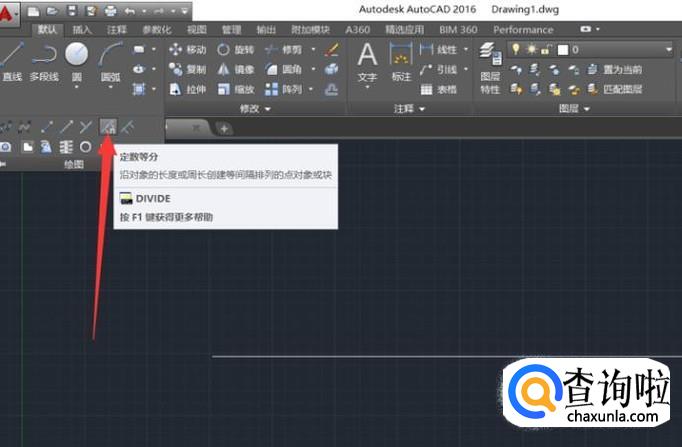Click the Stretch (拉伸) tool
This screenshot has width=682, height=447.
coord(187,89)
